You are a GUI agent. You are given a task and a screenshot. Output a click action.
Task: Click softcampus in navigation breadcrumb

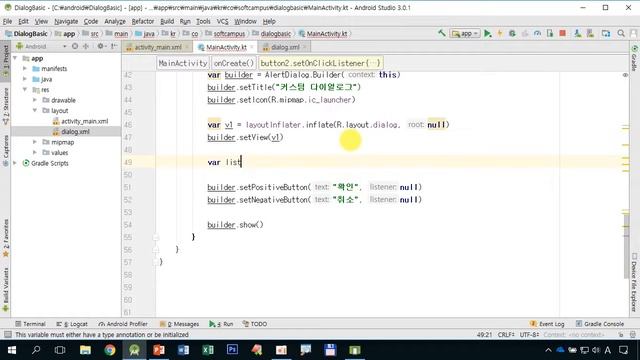click(229, 33)
